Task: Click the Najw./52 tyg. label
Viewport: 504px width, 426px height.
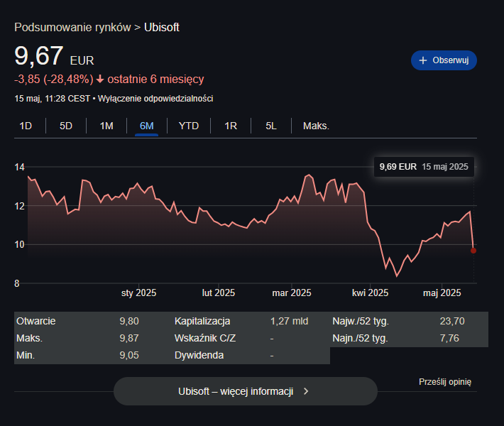Action: (361, 321)
